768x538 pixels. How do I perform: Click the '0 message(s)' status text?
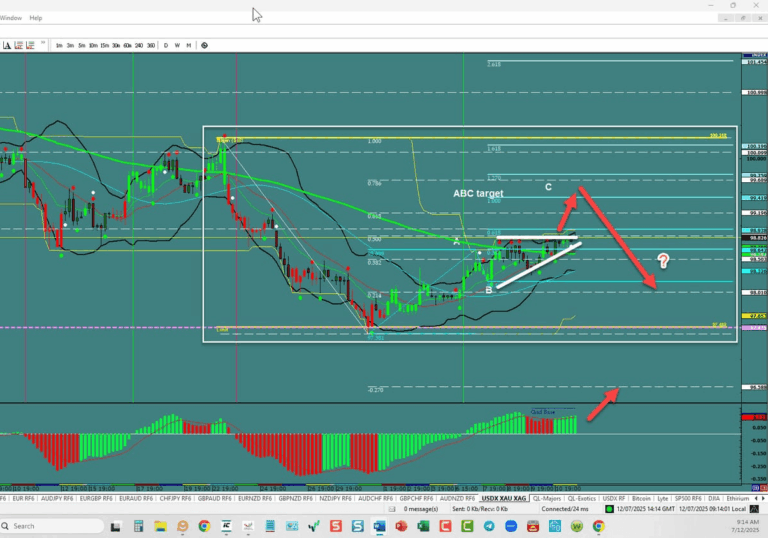[x=421, y=509]
